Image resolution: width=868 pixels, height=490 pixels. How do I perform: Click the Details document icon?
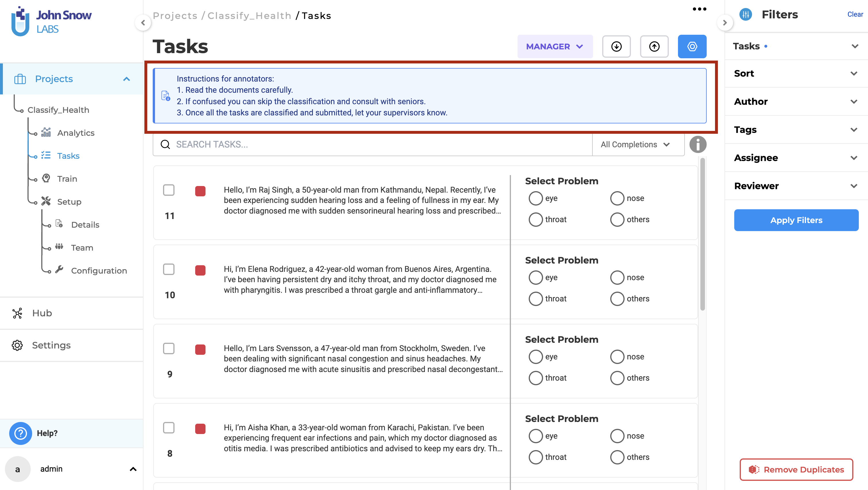point(59,224)
